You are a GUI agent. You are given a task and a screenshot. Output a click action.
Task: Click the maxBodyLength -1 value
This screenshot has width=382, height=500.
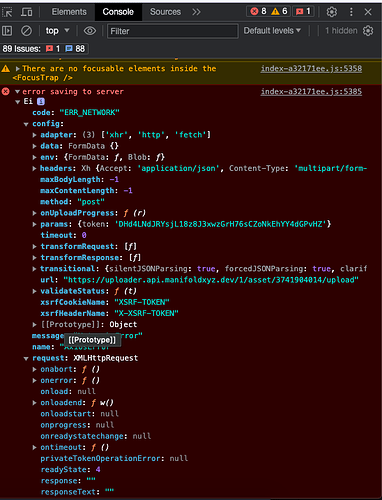point(114,179)
